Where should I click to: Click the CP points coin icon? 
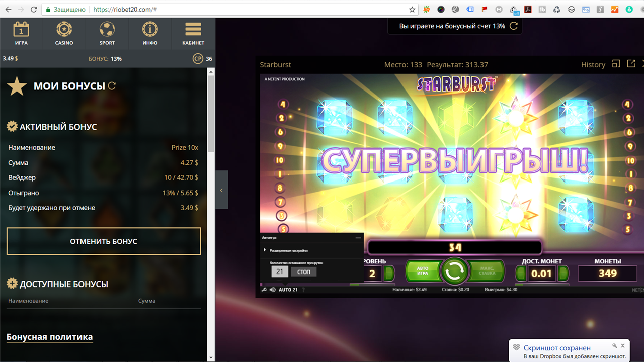click(198, 59)
